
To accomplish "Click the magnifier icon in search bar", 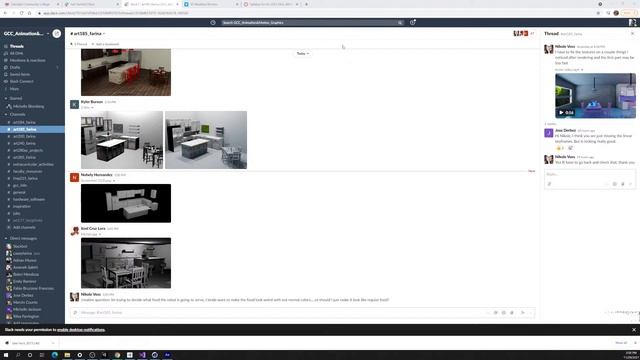I will 400,22.
